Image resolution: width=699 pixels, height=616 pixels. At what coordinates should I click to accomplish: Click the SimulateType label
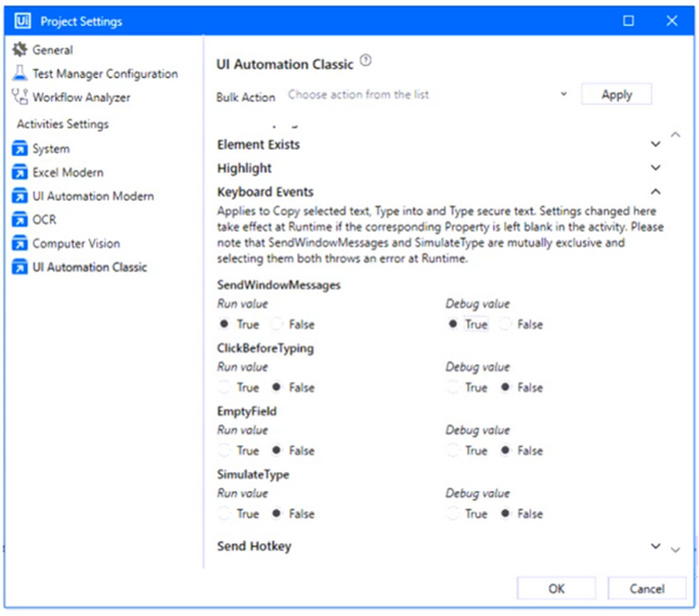tap(253, 474)
